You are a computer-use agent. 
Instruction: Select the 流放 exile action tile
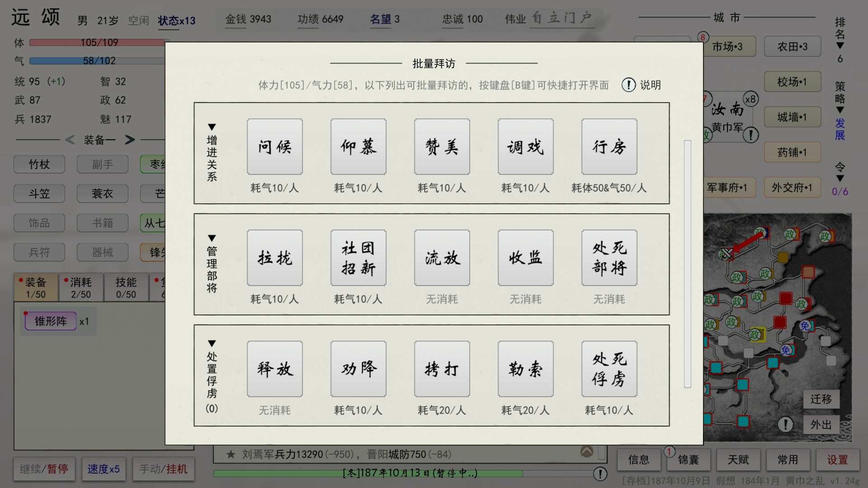[442, 258]
